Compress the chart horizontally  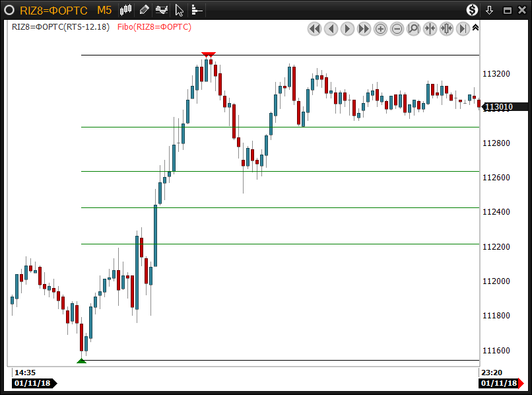point(430,28)
